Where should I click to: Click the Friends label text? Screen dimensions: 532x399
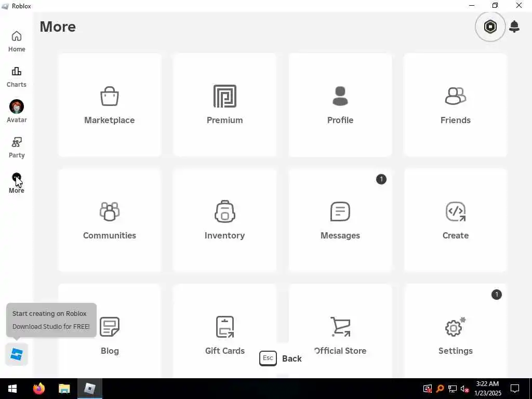(x=455, y=120)
